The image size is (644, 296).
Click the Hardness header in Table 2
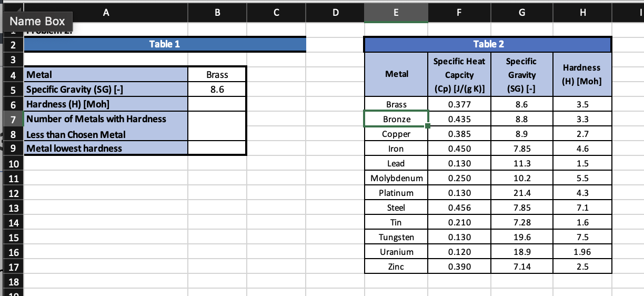[x=582, y=75]
